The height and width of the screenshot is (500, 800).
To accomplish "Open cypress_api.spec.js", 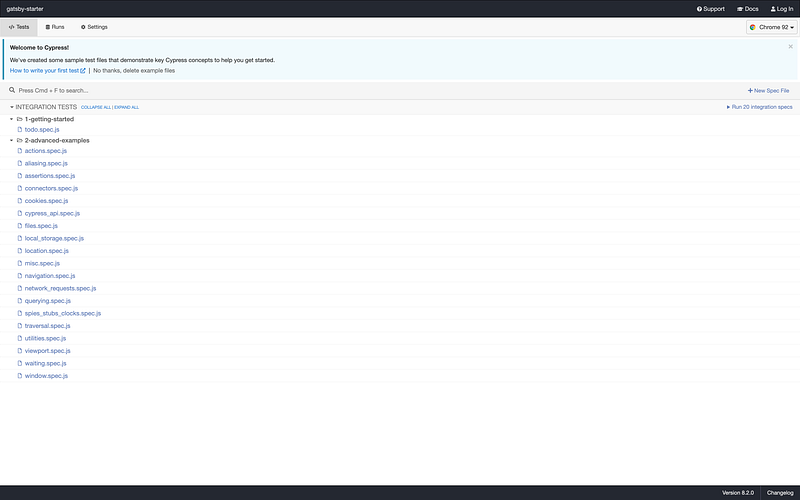I will (x=53, y=213).
